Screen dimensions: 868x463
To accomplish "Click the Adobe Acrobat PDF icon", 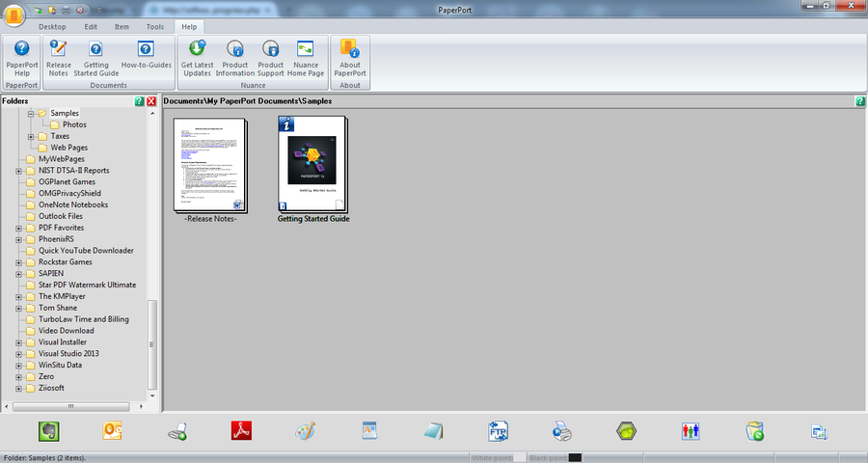I will point(241,430).
